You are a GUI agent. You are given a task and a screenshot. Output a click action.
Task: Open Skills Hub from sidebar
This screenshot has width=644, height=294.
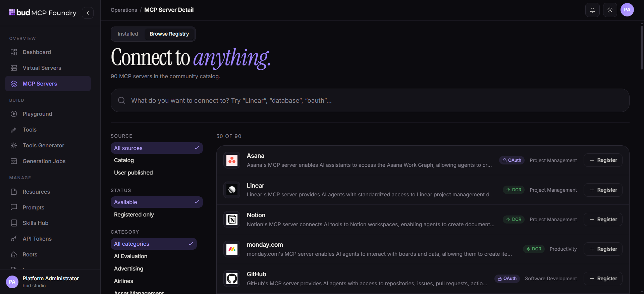pyautogui.click(x=48, y=223)
